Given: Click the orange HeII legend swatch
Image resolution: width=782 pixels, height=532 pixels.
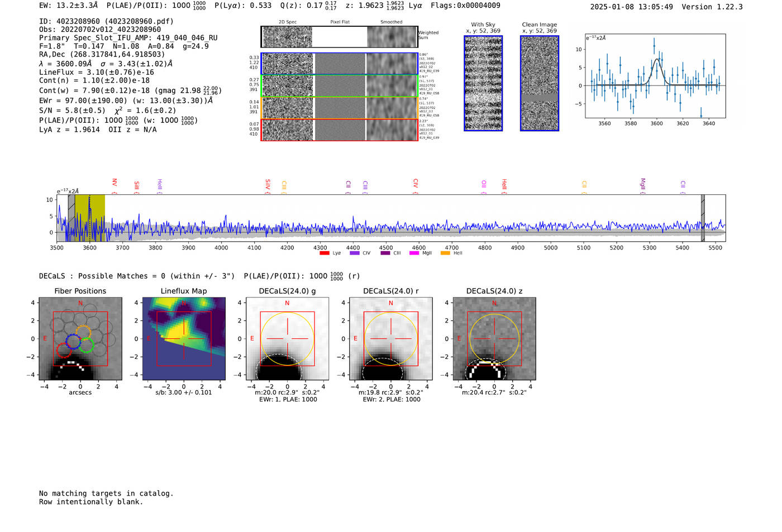Looking at the screenshot, I should tap(445, 253).
